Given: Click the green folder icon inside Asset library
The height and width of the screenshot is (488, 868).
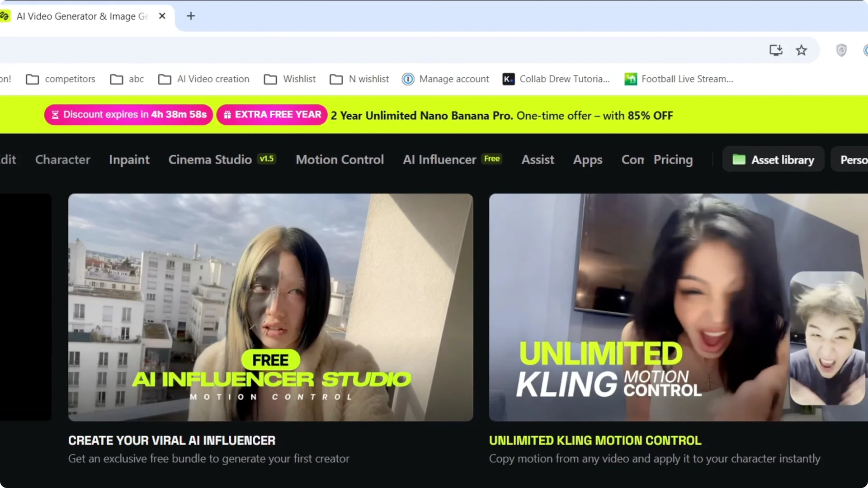Looking at the screenshot, I should 740,159.
